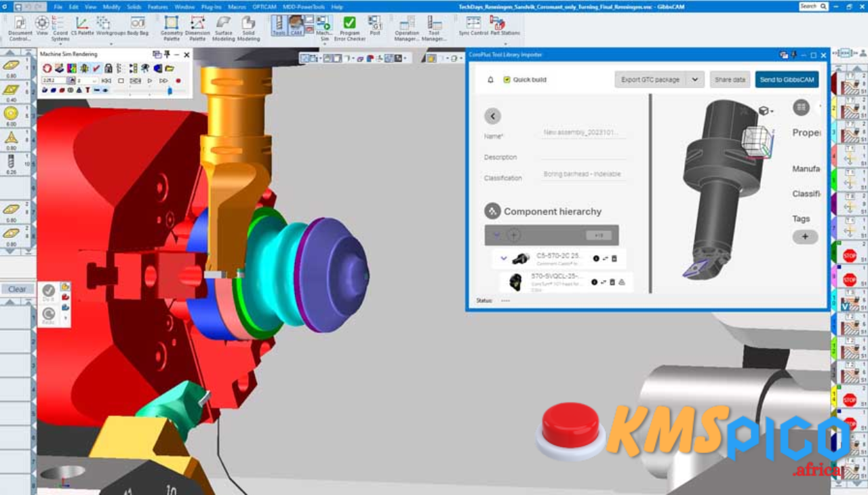Image resolution: width=868 pixels, height=495 pixels.
Task: Launch Solid Modeling
Action: 248,27
